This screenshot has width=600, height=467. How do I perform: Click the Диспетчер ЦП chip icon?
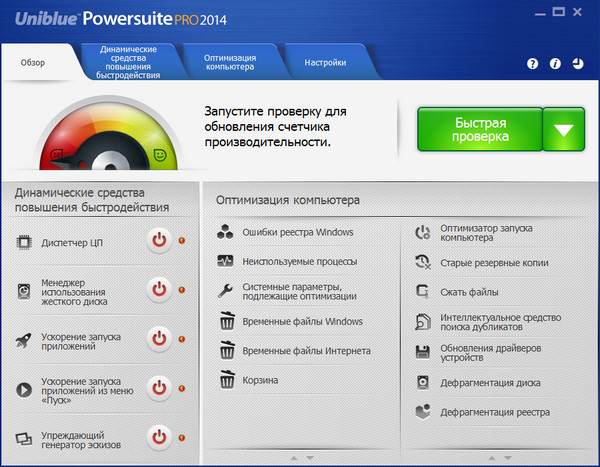24,243
